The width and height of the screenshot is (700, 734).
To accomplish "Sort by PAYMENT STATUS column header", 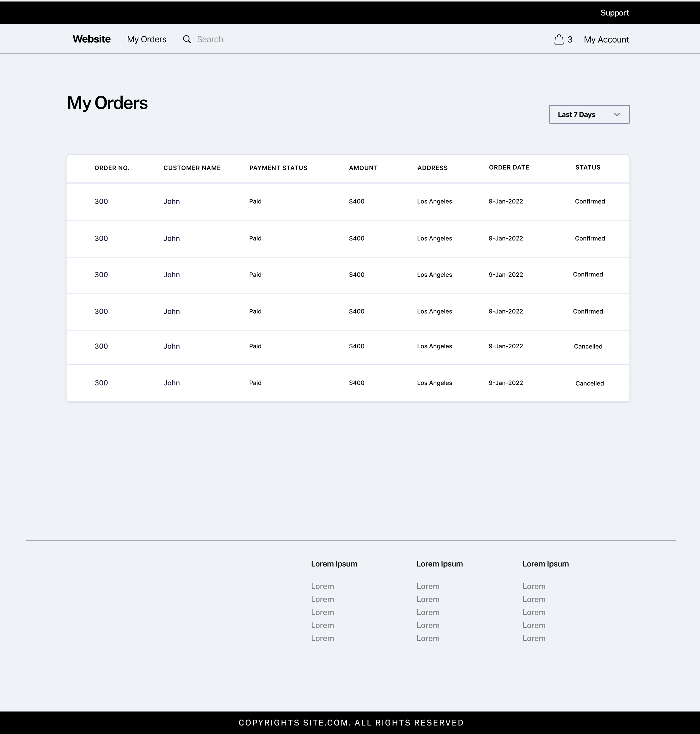I will pyautogui.click(x=278, y=168).
